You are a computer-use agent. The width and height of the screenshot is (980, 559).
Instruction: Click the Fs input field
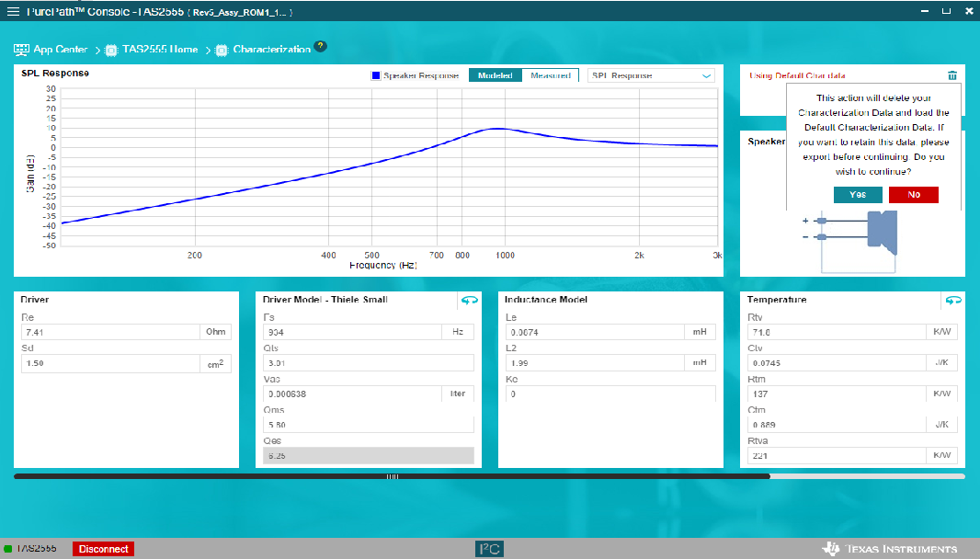[352, 332]
